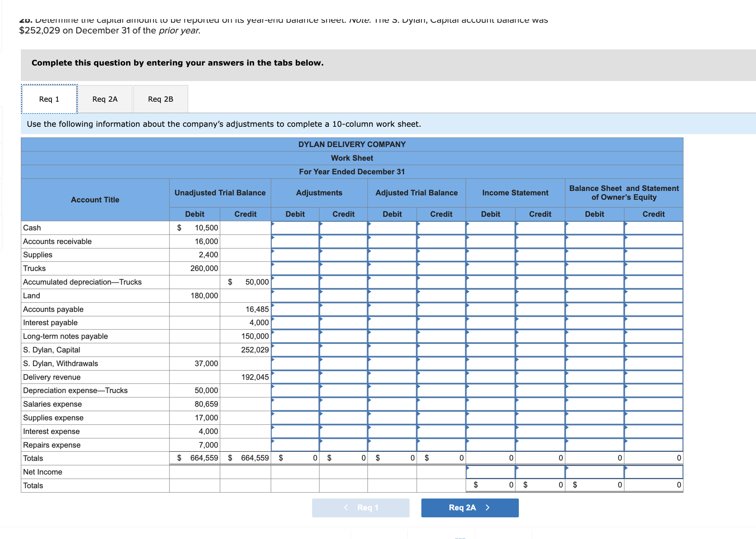Click the greyed Req 1 previous button
Screen dimensions: 756x539
[x=360, y=507]
